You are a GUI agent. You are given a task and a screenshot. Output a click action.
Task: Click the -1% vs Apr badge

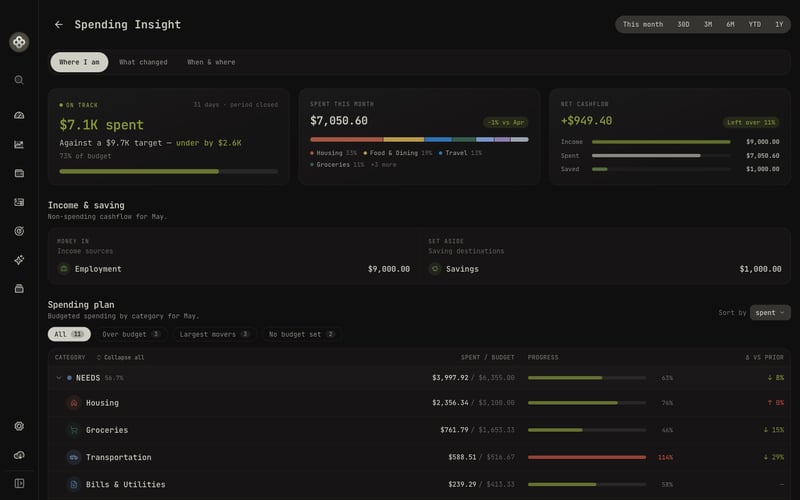[x=505, y=122]
